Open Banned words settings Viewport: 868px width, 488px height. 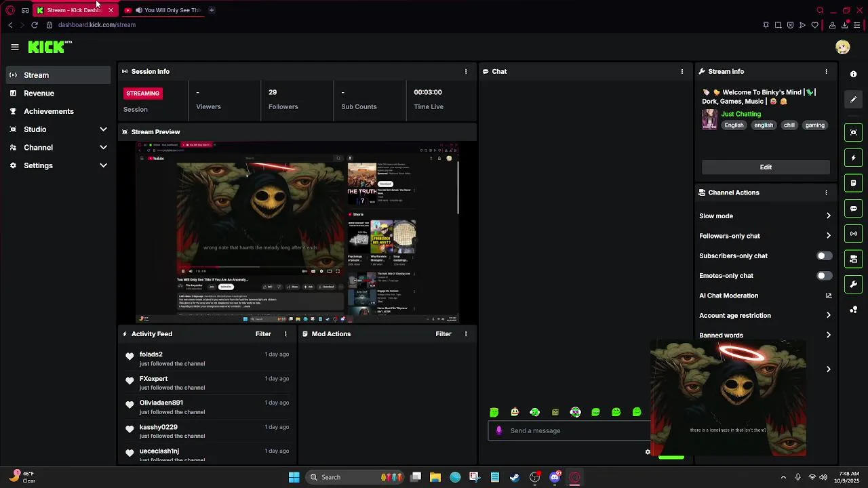coord(765,335)
